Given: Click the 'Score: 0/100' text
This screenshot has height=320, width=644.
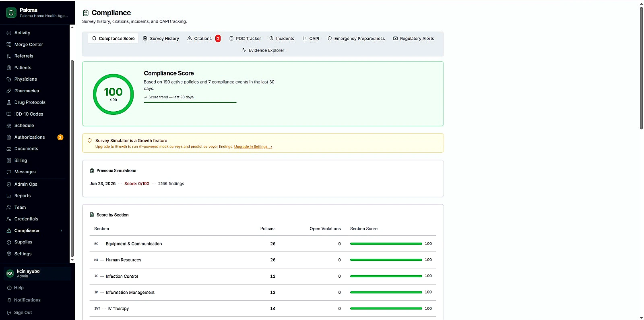Looking at the screenshot, I should click(137, 184).
